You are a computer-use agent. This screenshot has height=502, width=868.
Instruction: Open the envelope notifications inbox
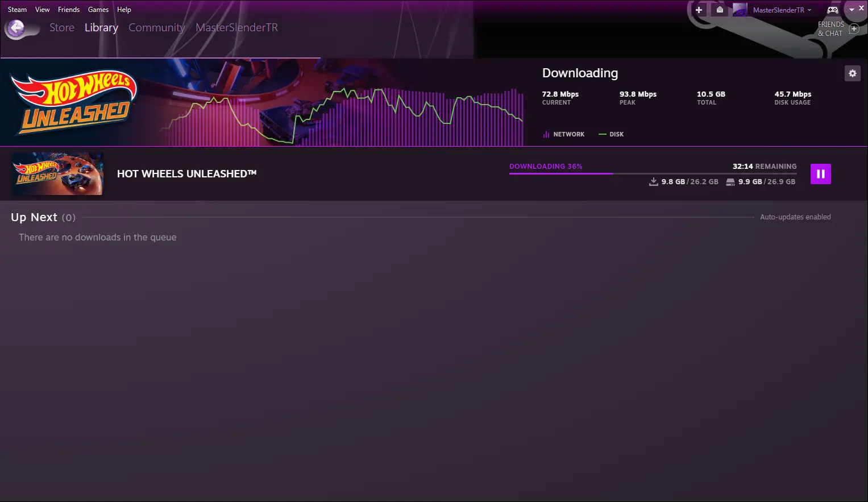[720, 10]
